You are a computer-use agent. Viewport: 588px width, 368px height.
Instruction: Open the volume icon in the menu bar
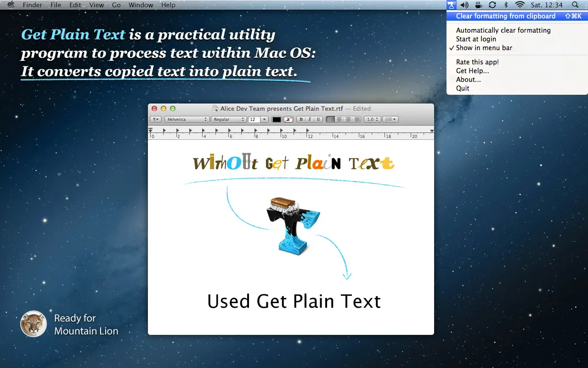click(x=464, y=5)
